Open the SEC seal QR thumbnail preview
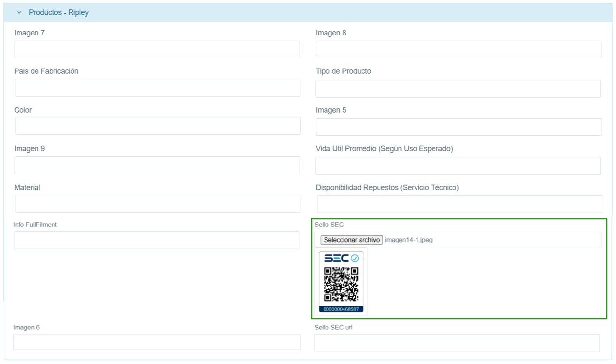616x364 pixels. (341, 282)
